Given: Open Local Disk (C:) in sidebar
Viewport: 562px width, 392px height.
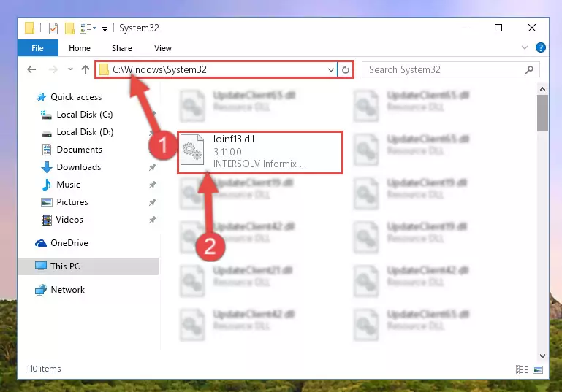Looking at the screenshot, I should 85,115.
